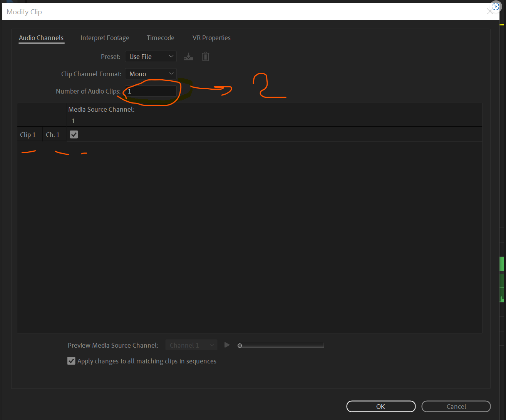Click the Clip 1 row label

28,135
